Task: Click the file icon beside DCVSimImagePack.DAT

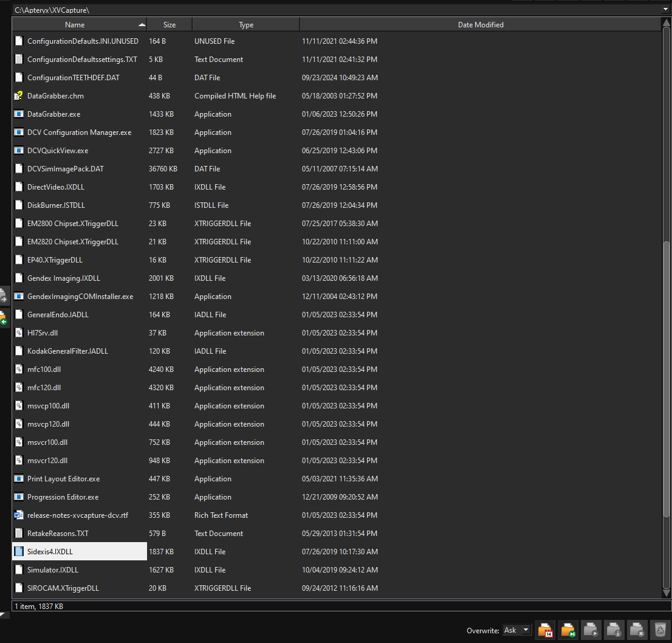Action: (18, 169)
